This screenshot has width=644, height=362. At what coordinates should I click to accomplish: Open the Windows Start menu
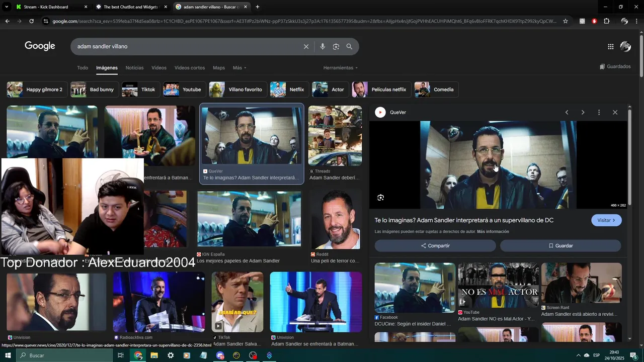pyautogui.click(x=8, y=355)
